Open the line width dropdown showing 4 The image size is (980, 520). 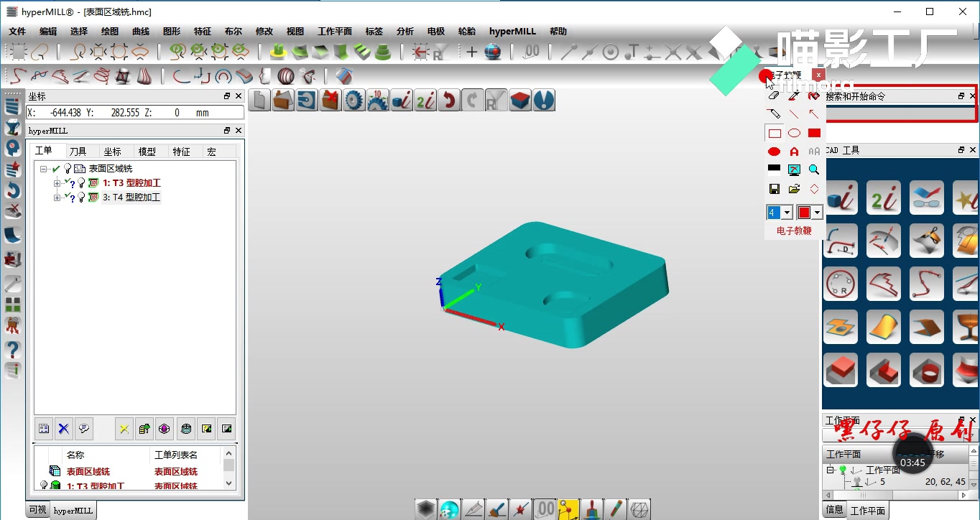pyautogui.click(x=787, y=213)
